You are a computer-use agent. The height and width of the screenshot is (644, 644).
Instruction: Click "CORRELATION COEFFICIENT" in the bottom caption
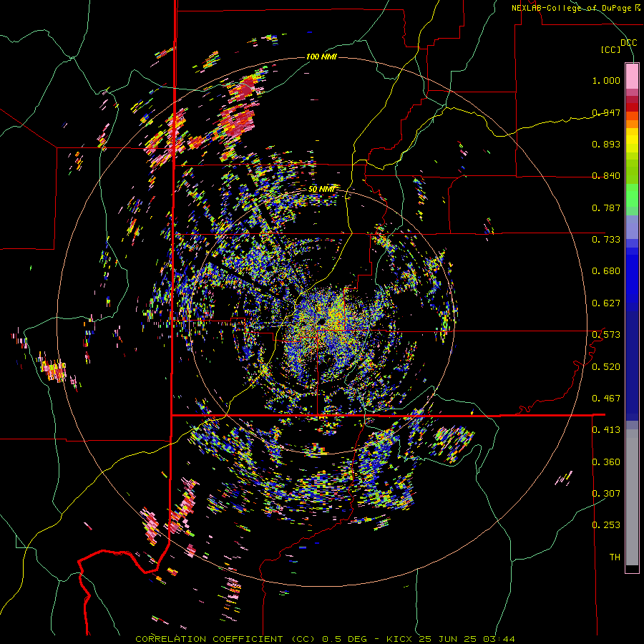pyautogui.click(x=209, y=639)
